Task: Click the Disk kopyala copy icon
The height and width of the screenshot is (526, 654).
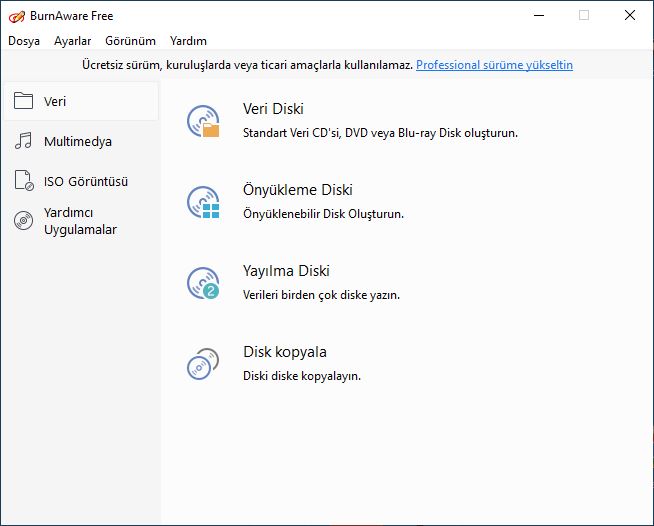Action: 203,364
